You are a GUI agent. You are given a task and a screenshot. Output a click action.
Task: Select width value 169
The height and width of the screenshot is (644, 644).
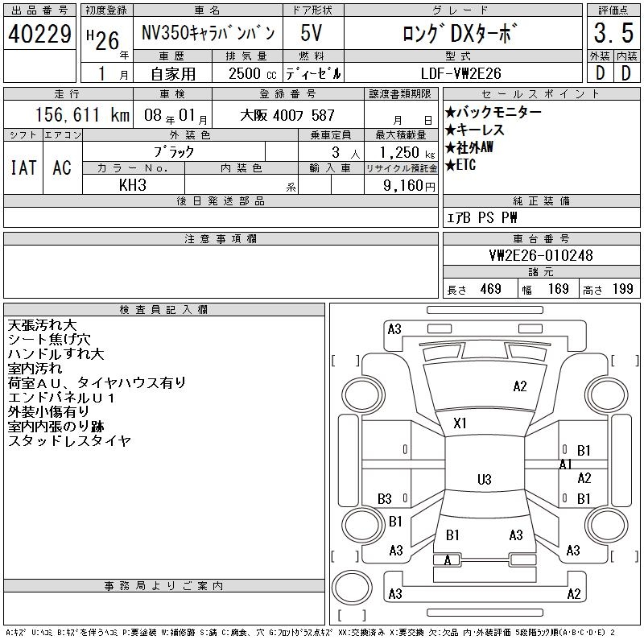pos(559,289)
